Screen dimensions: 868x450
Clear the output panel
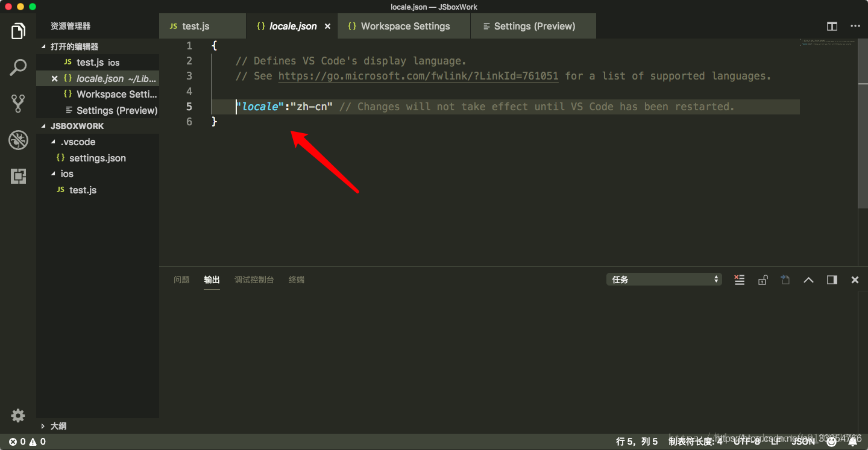point(739,280)
